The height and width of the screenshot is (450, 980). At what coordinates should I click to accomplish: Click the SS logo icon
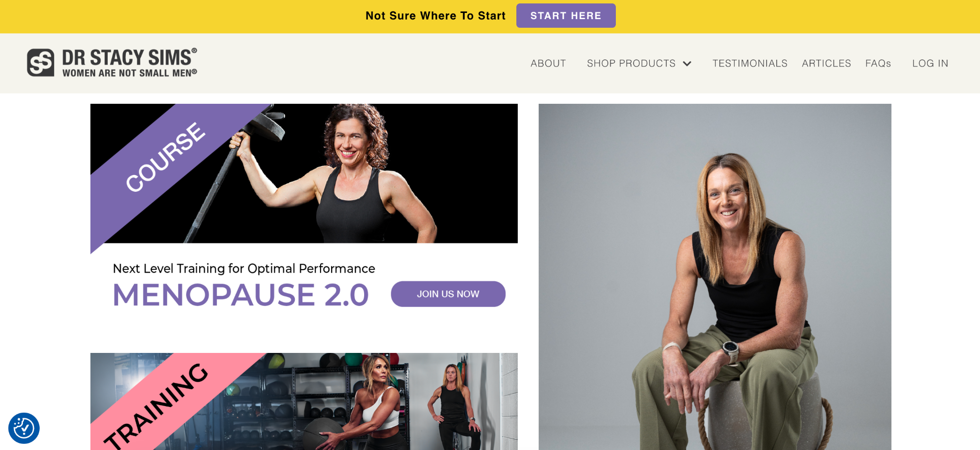(x=40, y=63)
